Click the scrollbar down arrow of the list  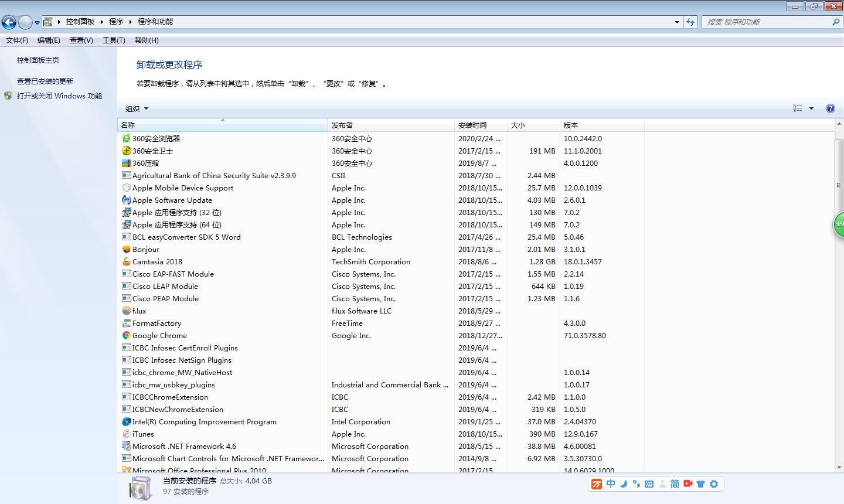click(x=839, y=467)
